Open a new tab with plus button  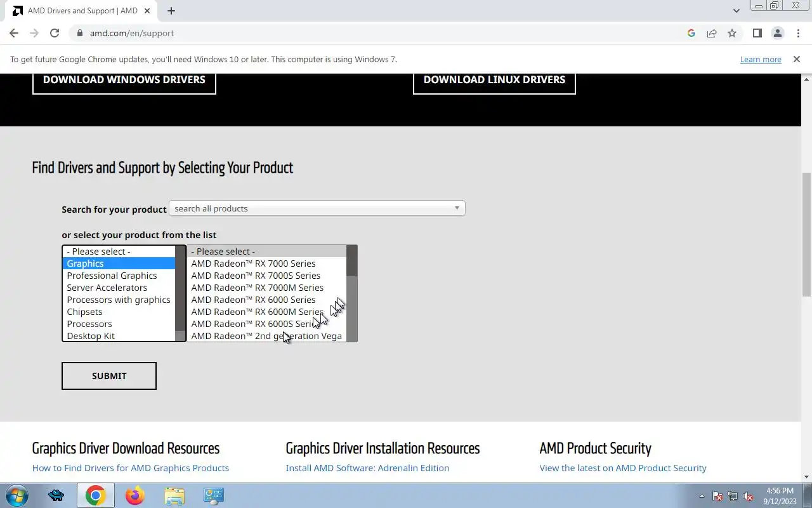[x=171, y=11]
